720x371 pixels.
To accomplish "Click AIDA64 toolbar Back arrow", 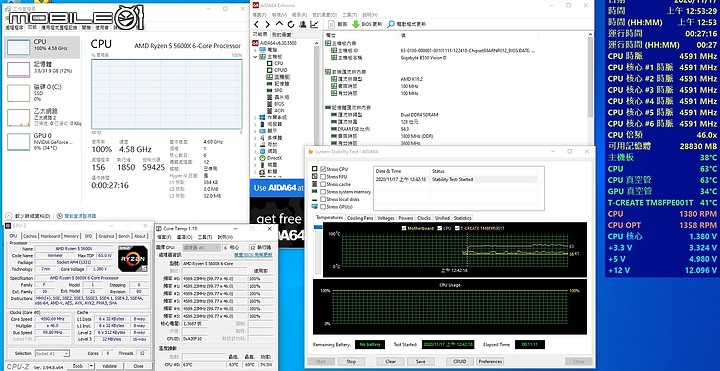I will [256, 24].
